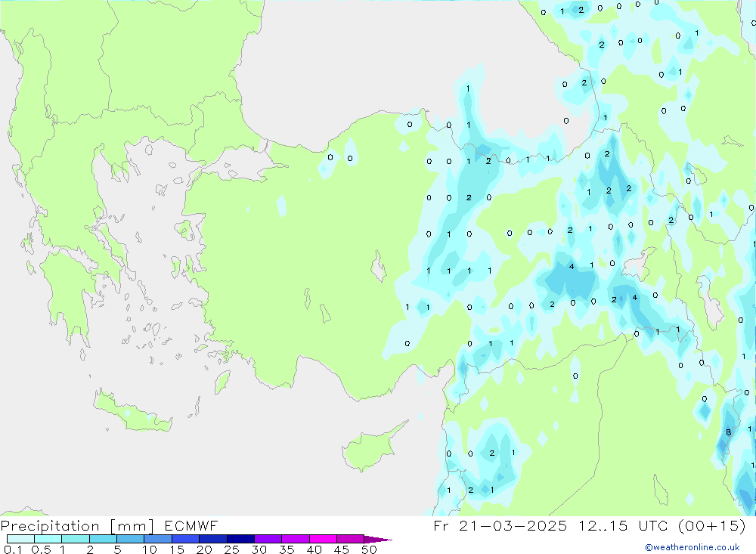
Task: Click the 1–2 mm legend color swatch
Action: click(76, 539)
